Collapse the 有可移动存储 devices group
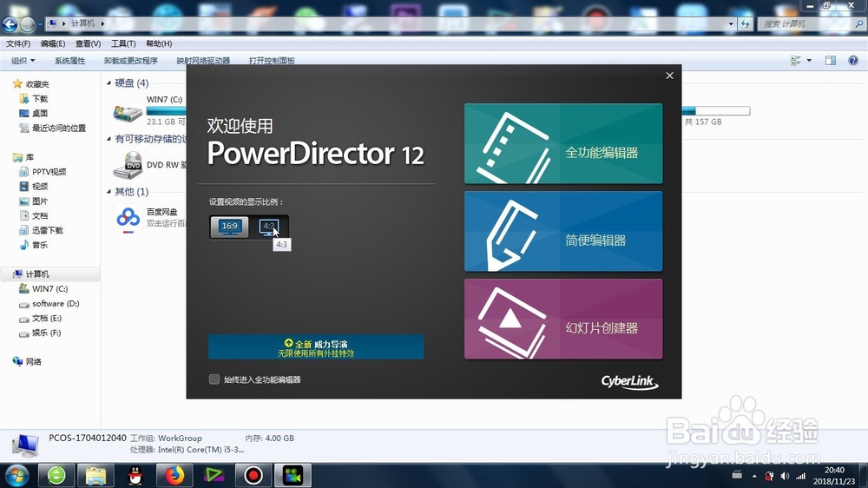The width and height of the screenshot is (868, 488). click(x=108, y=139)
